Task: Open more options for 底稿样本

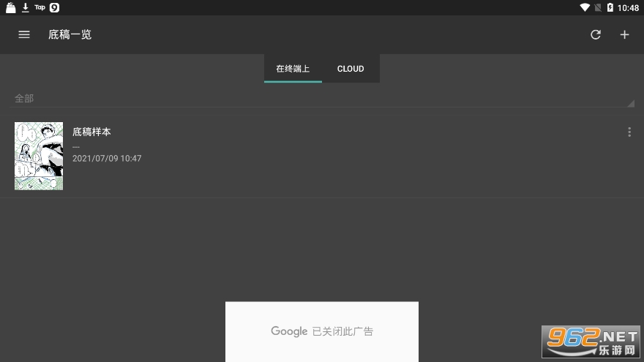Action: [x=629, y=132]
